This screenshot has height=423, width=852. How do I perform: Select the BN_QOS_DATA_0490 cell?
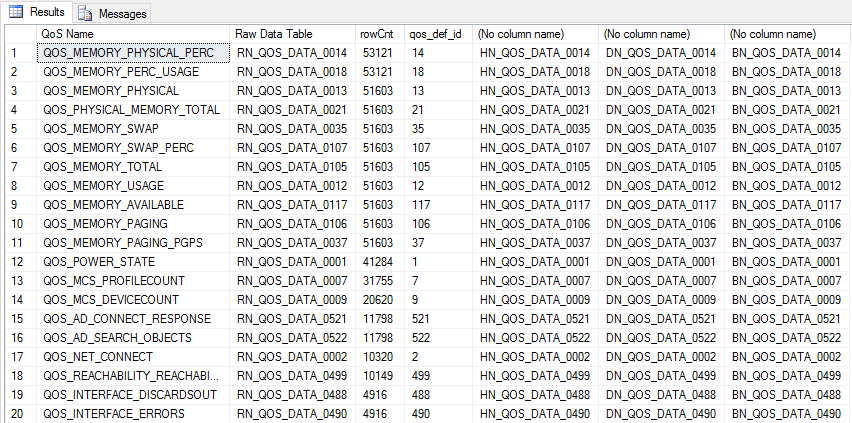[x=786, y=414]
